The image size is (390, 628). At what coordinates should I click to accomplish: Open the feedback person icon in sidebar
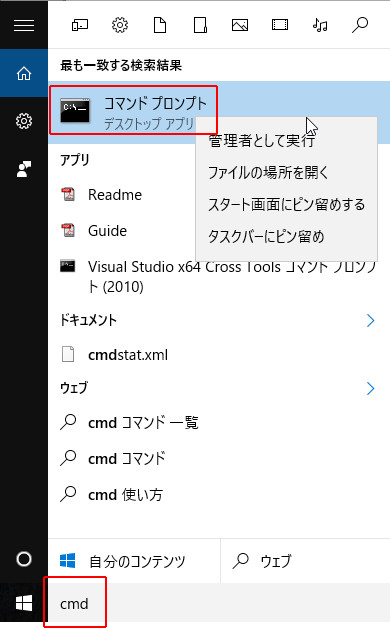tap(24, 169)
